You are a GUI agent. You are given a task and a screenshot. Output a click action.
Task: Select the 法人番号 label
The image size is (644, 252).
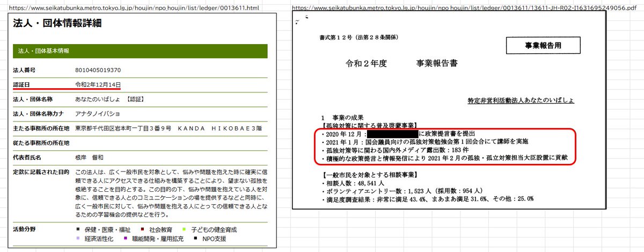(24, 70)
